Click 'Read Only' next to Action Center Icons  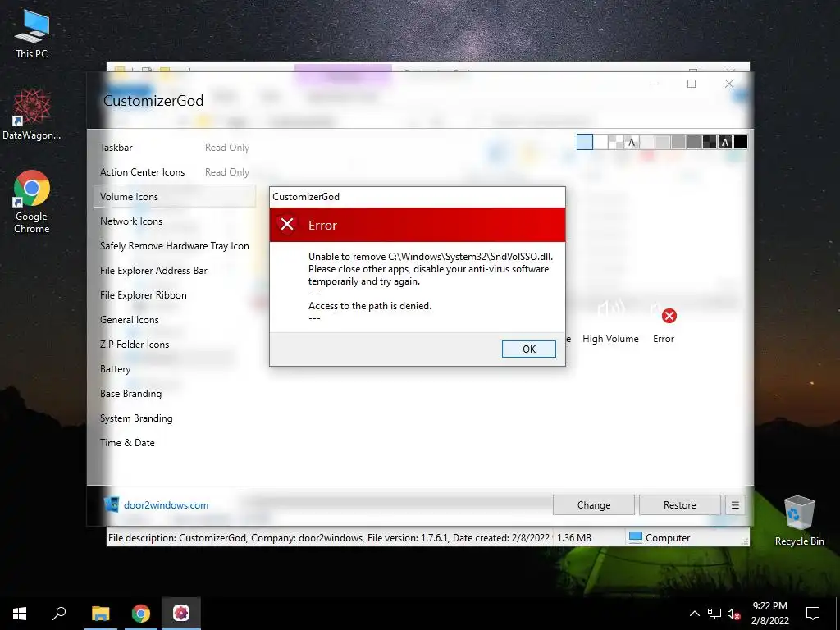(x=227, y=172)
